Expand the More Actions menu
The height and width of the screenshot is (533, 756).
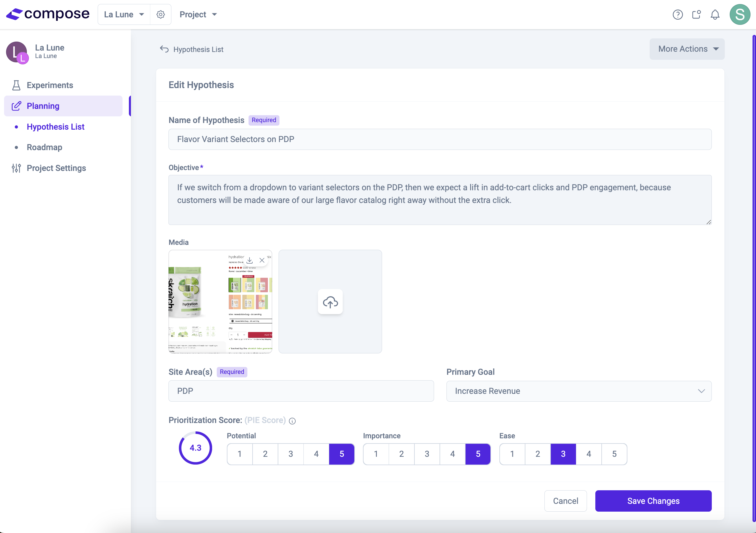(687, 49)
